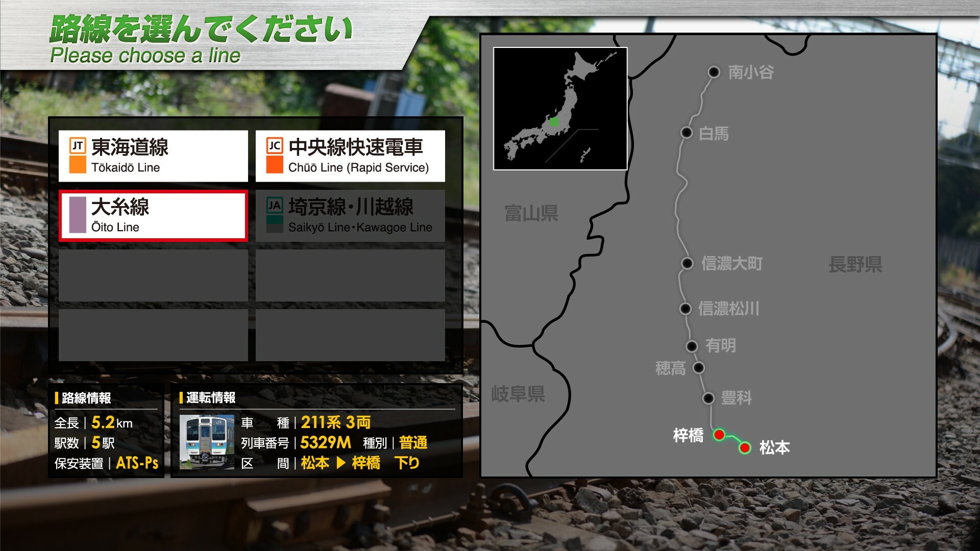Viewport: 980px width, 551px height.
Task: Click the 南小谷 station dot on the map
Action: point(714,73)
